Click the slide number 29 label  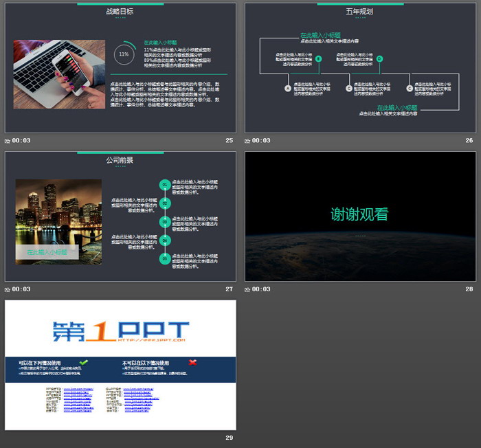tap(230, 438)
